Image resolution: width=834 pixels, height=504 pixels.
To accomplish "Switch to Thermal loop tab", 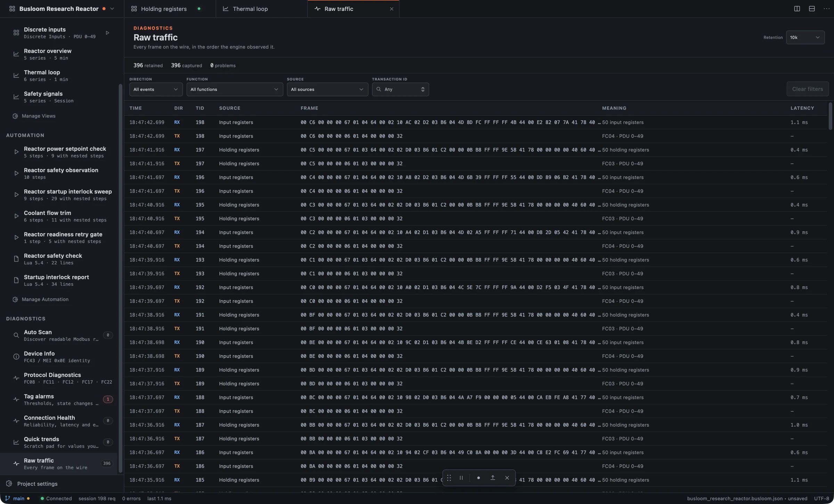I will click(262, 9).
